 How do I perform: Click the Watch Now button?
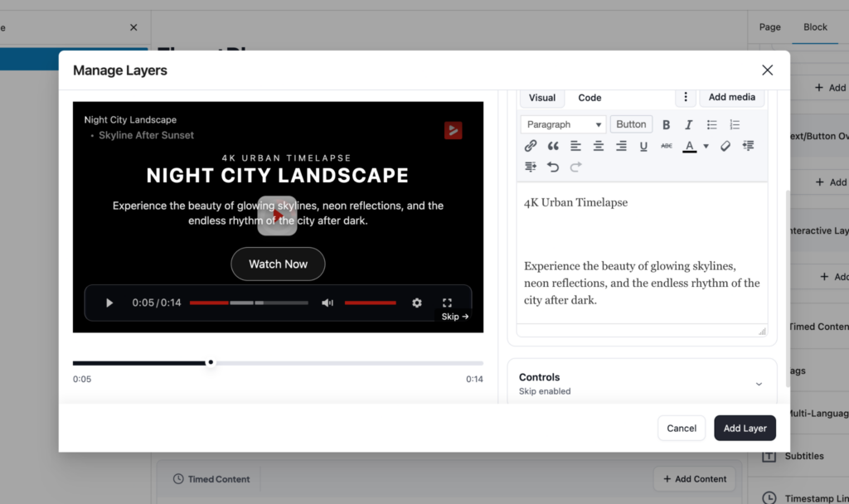point(278,264)
